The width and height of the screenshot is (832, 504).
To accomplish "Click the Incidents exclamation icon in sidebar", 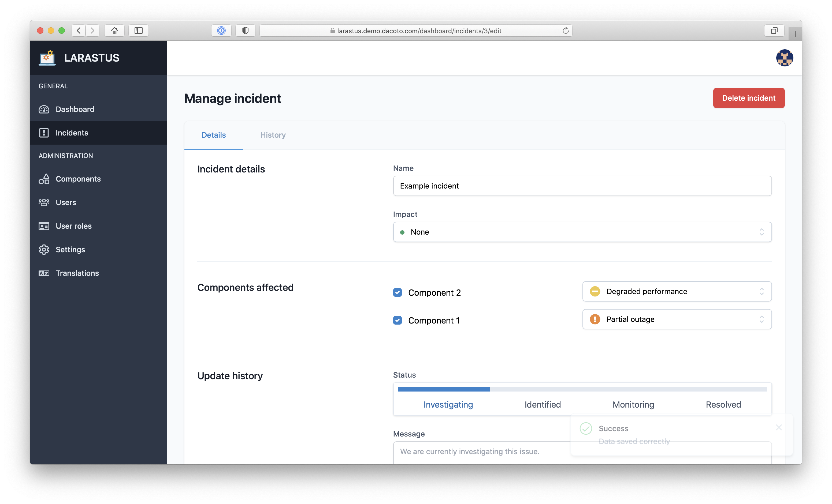I will tap(44, 133).
